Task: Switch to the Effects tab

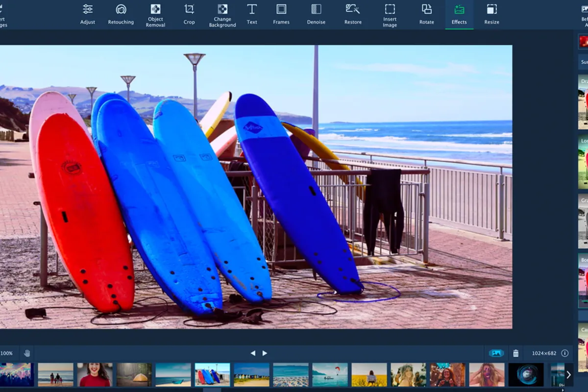Action: [x=459, y=14]
